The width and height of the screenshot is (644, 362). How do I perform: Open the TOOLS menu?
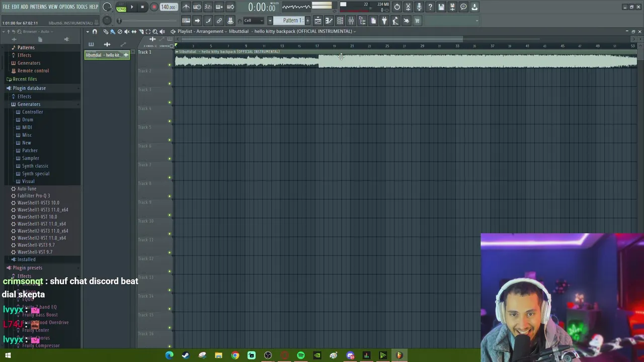click(x=82, y=7)
